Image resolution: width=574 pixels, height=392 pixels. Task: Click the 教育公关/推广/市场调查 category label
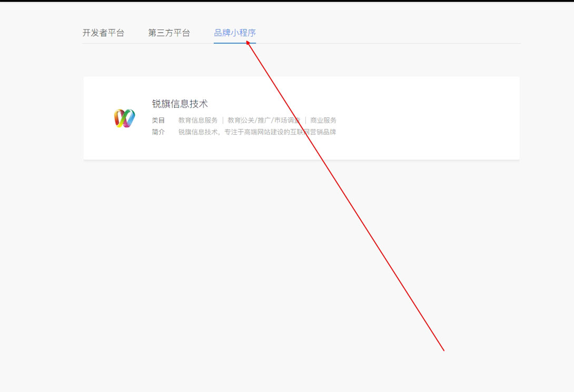click(x=263, y=119)
